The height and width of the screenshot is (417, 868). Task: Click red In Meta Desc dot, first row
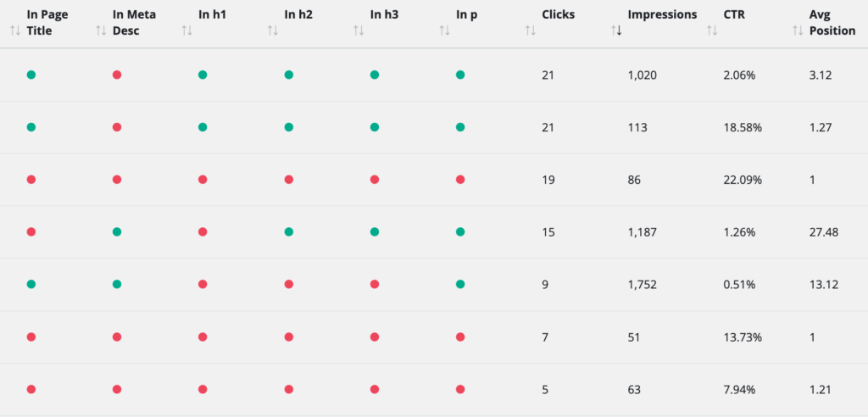(117, 75)
